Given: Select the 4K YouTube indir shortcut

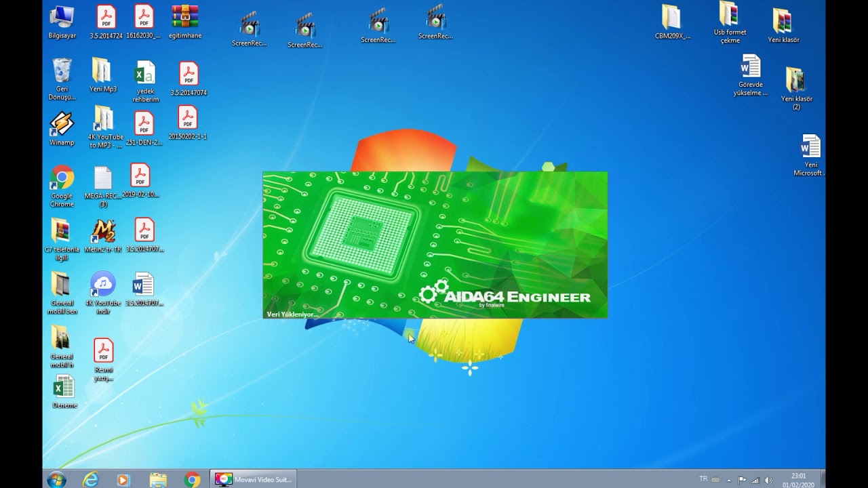Looking at the screenshot, I should click(x=103, y=293).
